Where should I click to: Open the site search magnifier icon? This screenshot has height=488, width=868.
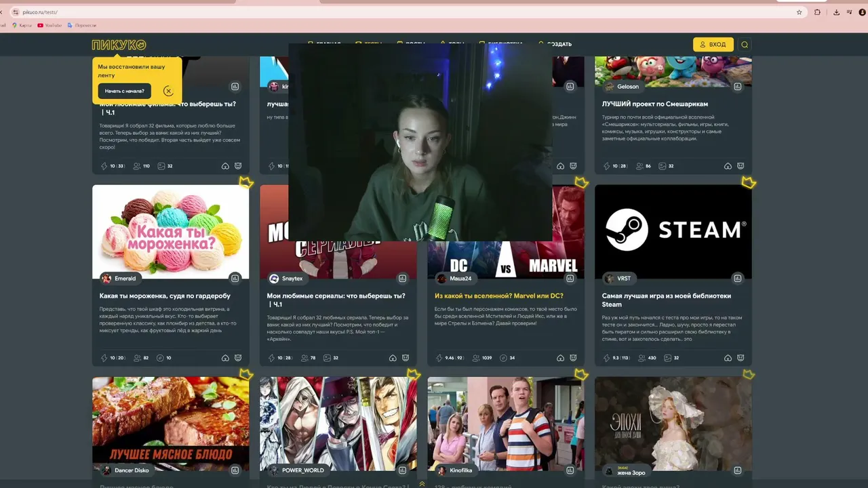pos(745,45)
